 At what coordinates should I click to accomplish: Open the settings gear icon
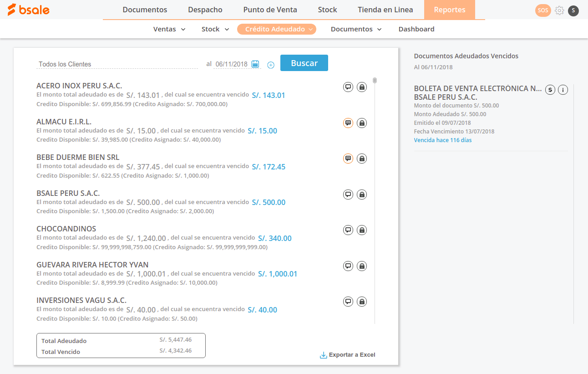point(559,10)
